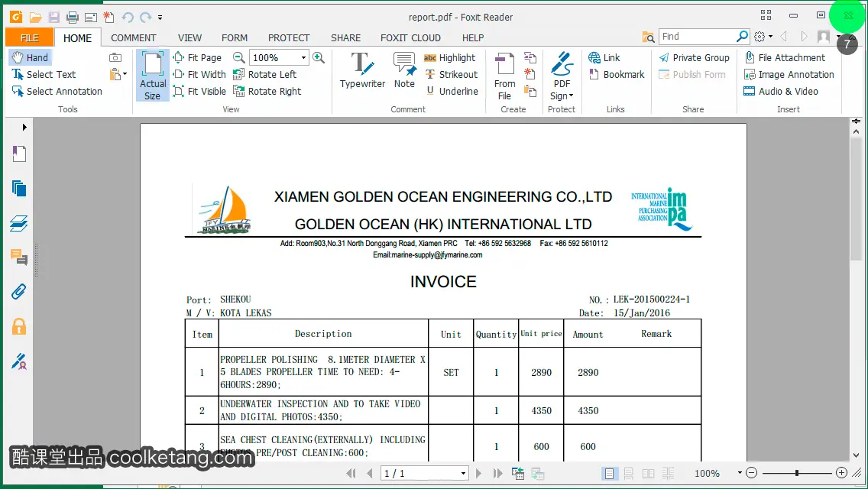Open the Bookmarks side panel

19,154
